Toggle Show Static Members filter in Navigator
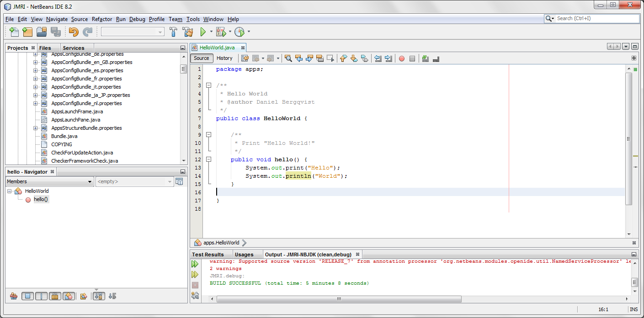Screen dimensions: 644x318 (41, 296)
